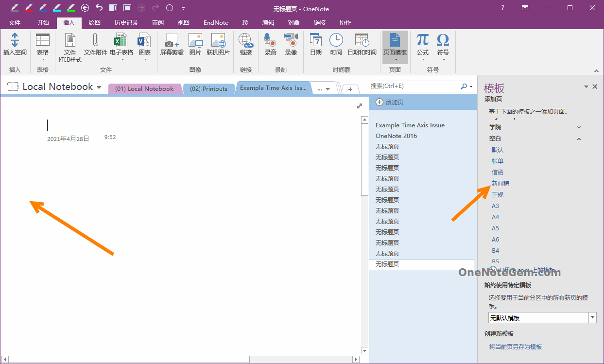Click the Back arrow in quick access toolbar
The image size is (604, 364).
pyautogui.click(x=85, y=8)
